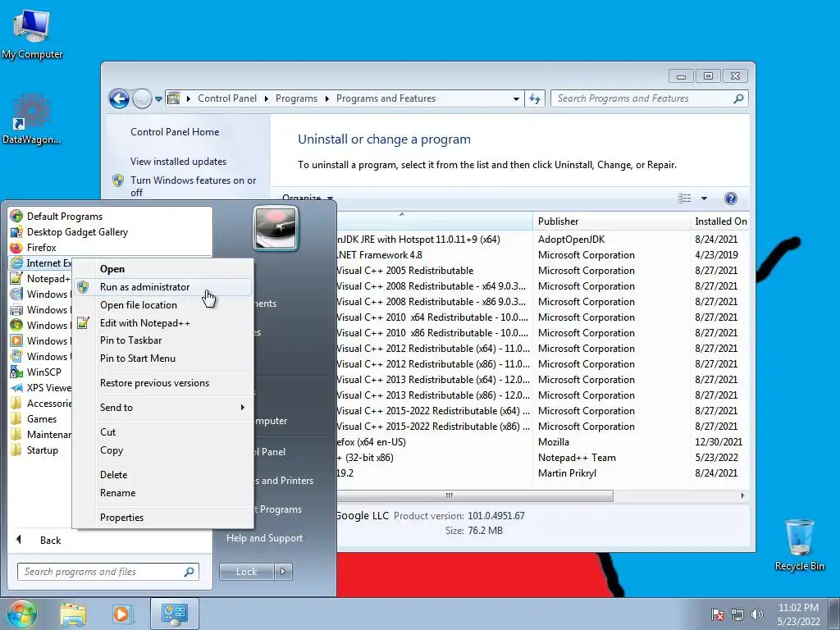Select the My Computer desktop icon

point(32,34)
